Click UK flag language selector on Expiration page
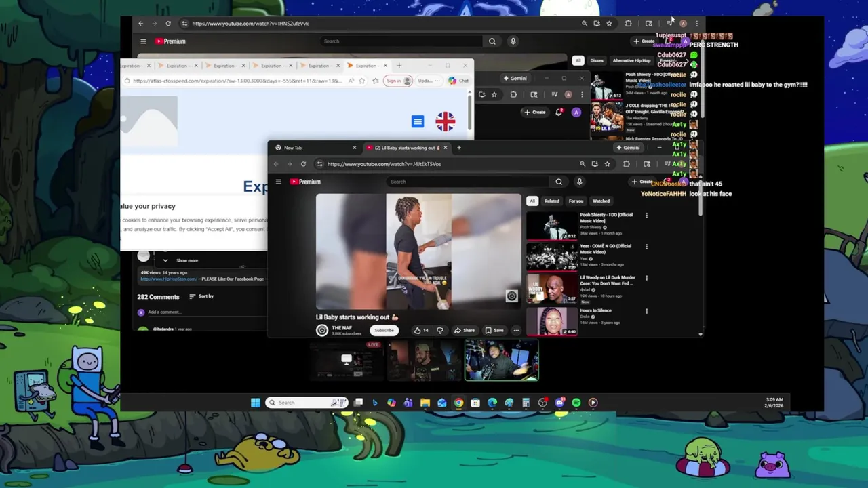 (x=446, y=121)
